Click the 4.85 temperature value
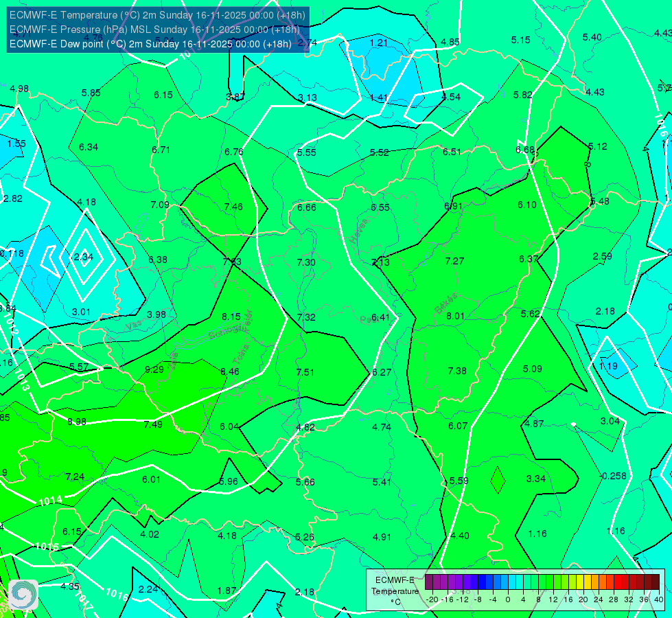The image size is (672, 618). [x=450, y=42]
